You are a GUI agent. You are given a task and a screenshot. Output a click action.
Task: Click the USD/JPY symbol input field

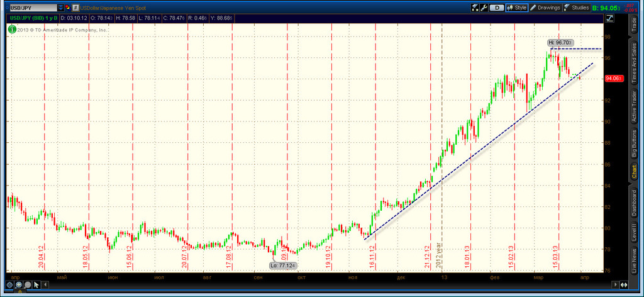(33, 8)
